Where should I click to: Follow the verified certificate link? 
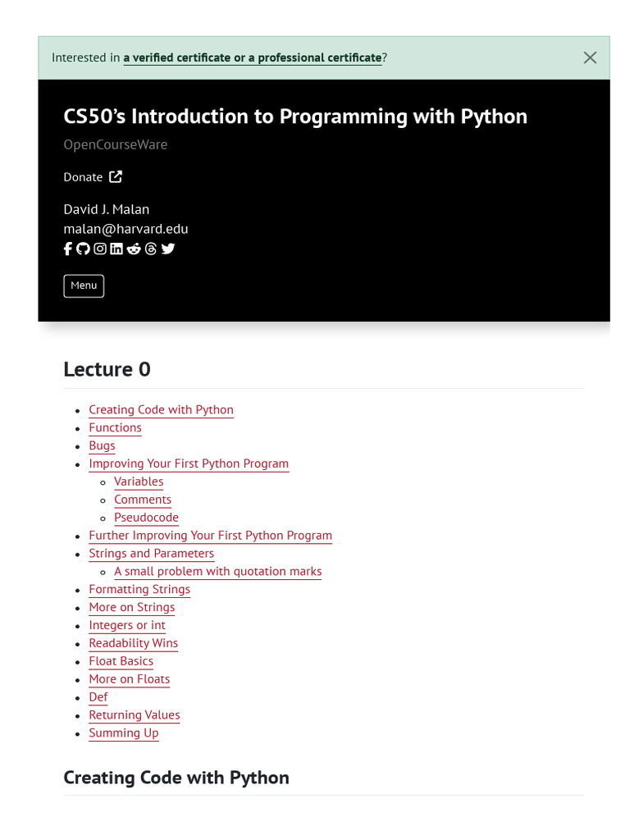(253, 58)
